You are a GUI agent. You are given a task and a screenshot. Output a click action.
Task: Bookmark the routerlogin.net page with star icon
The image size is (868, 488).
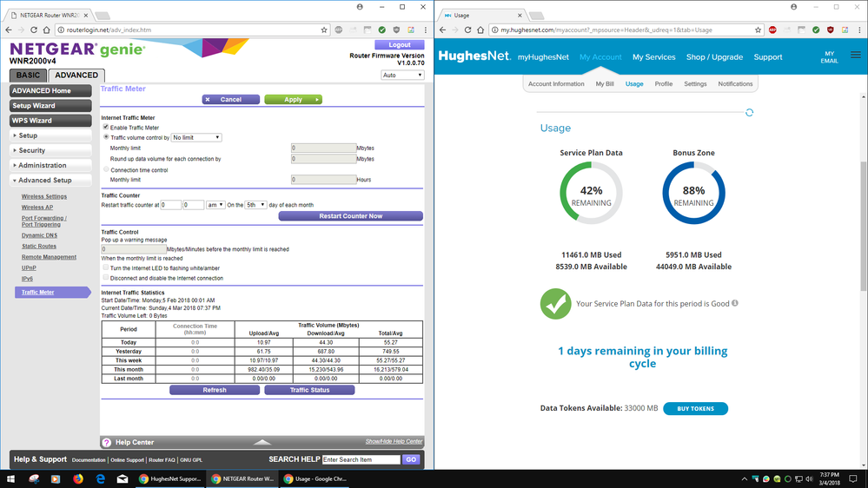tap(325, 30)
